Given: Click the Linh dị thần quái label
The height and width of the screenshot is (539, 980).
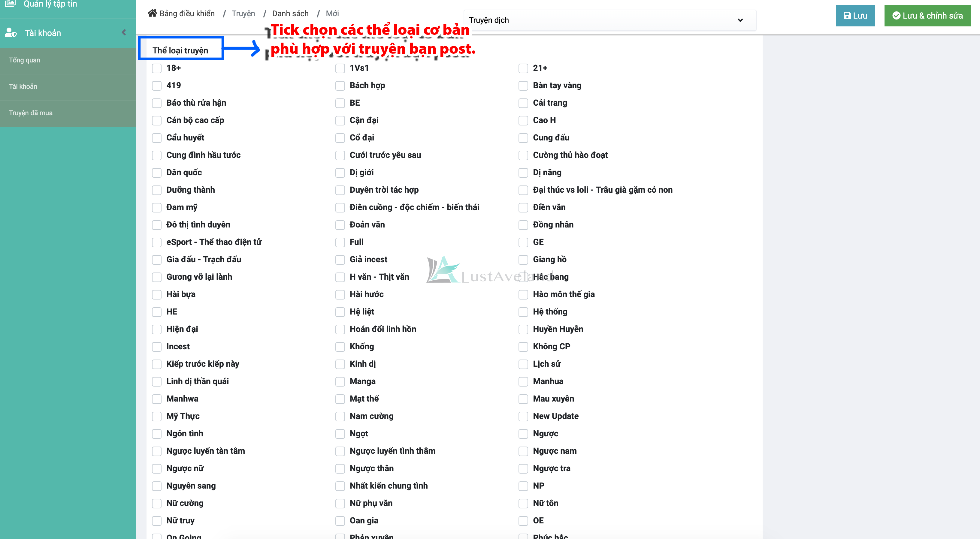Looking at the screenshot, I should [x=198, y=381].
